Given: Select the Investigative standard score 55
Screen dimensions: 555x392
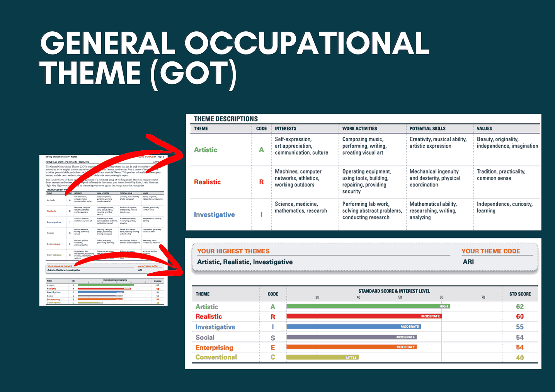Looking at the screenshot, I should pos(520,327).
